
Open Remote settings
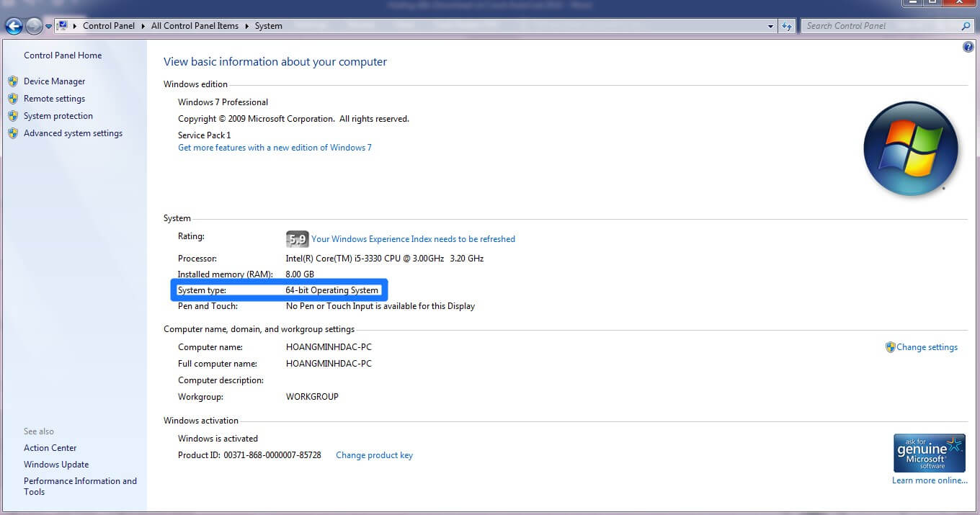(54, 99)
